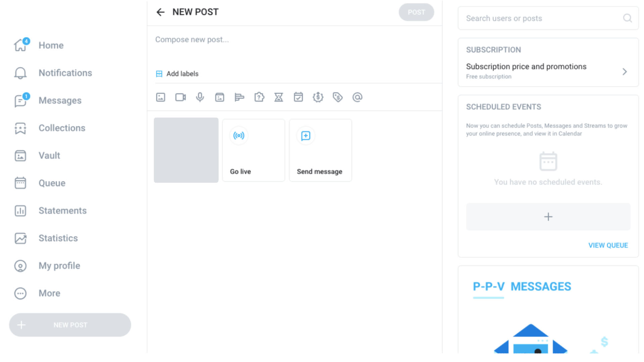Click the microphone voice recording icon
Image resolution: width=644 pixels, height=362 pixels.
pyautogui.click(x=200, y=97)
